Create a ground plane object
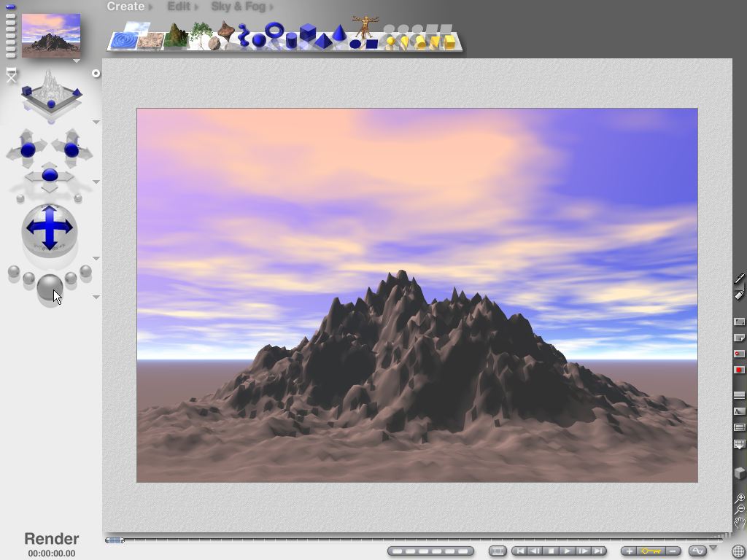The height and width of the screenshot is (560, 747). [152, 41]
